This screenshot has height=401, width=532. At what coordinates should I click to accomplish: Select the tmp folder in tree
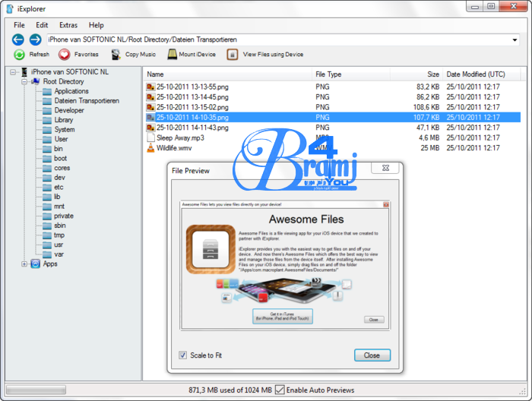click(x=59, y=235)
